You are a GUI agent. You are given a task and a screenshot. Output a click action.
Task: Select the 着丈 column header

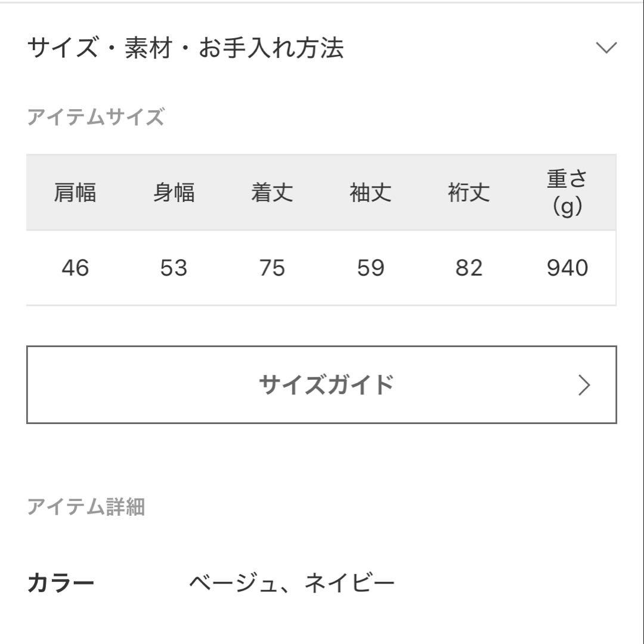pos(272,192)
